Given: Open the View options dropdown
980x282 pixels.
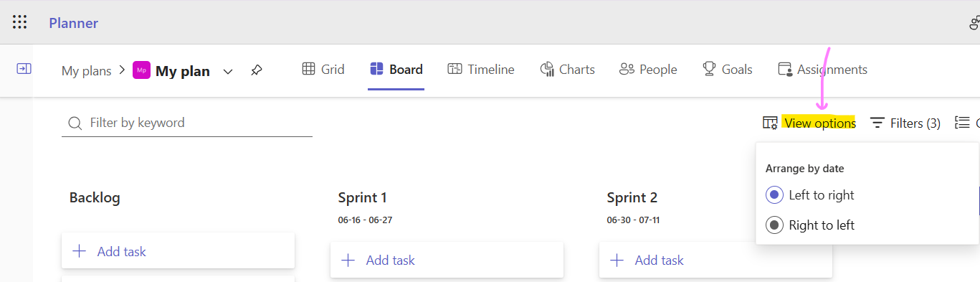Looking at the screenshot, I should pyautogui.click(x=809, y=123).
